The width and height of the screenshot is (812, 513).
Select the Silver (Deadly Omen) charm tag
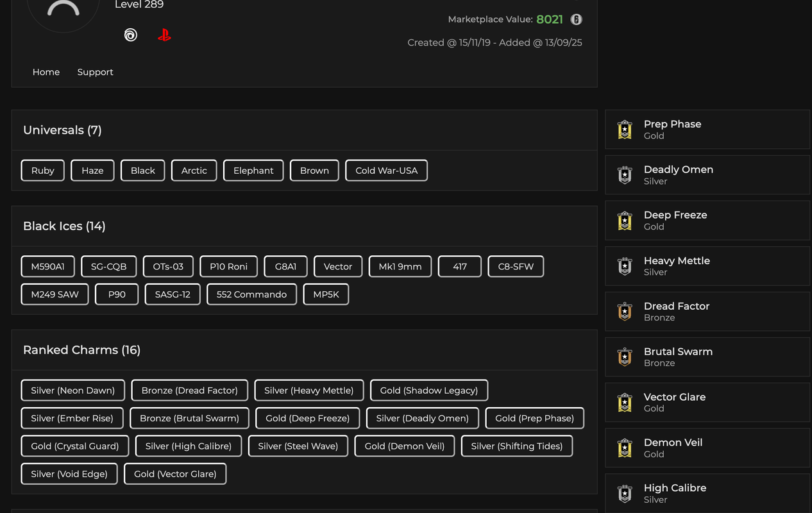pyautogui.click(x=423, y=418)
